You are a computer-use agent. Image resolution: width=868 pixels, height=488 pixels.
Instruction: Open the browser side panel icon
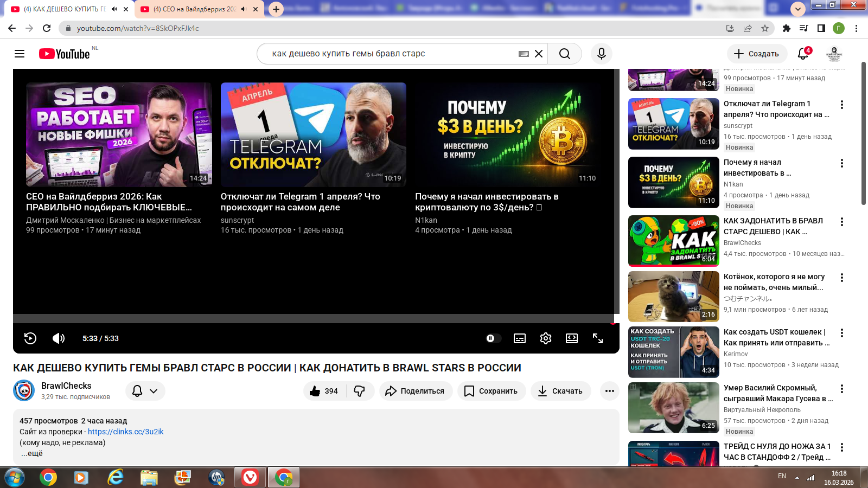pos(821,28)
